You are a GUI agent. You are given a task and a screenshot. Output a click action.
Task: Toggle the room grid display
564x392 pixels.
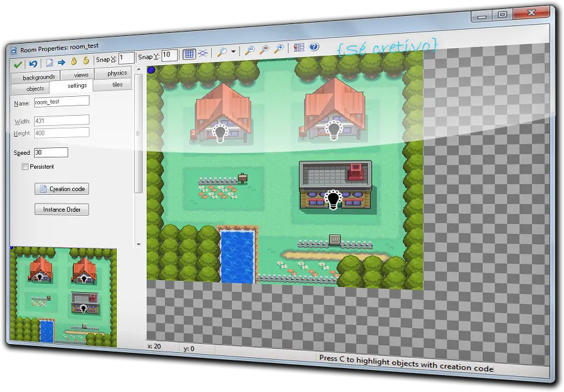[x=189, y=54]
